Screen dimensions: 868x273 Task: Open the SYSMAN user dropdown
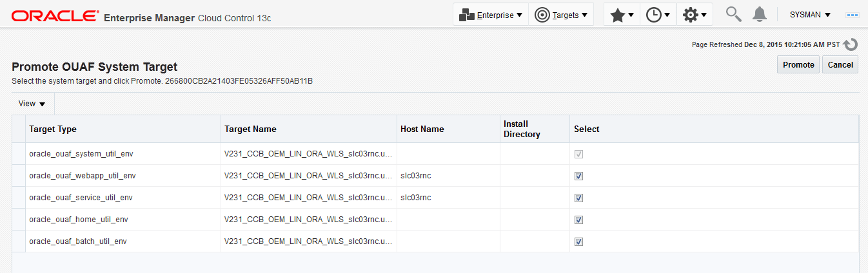(810, 15)
